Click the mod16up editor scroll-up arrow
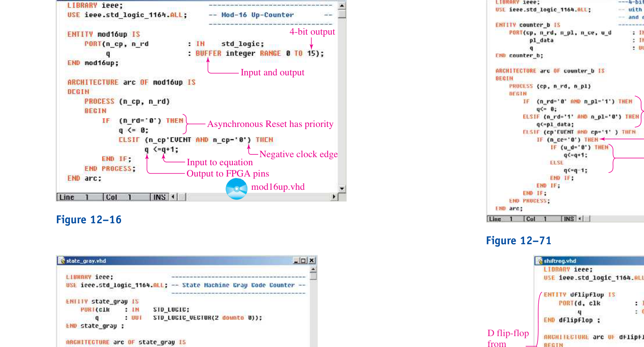Viewport: 644px width, 347px height. [x=342, y=6]
